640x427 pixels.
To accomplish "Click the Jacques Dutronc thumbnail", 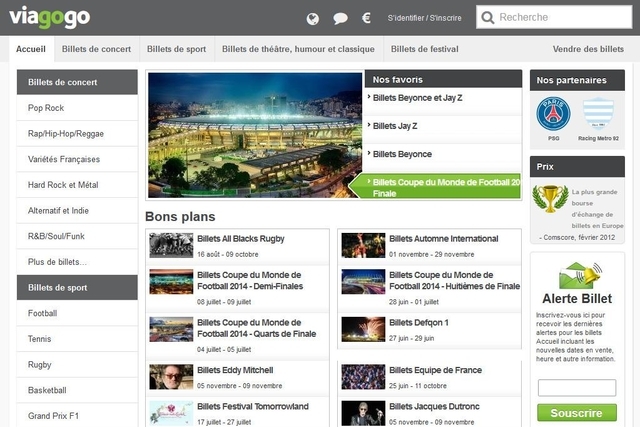I will point(363,413).
